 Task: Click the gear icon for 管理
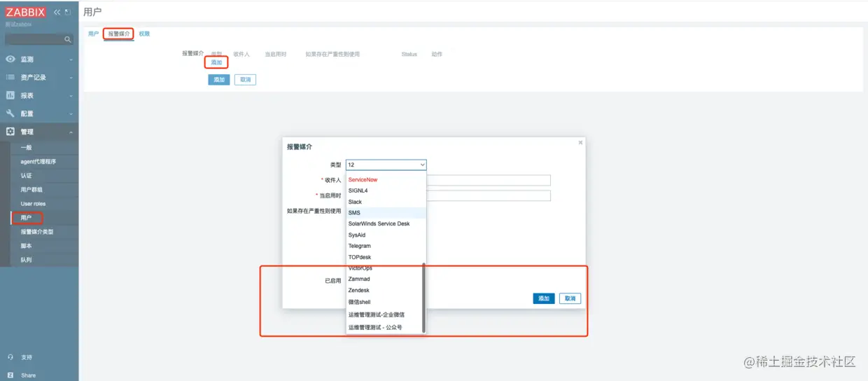coord(10,132)
